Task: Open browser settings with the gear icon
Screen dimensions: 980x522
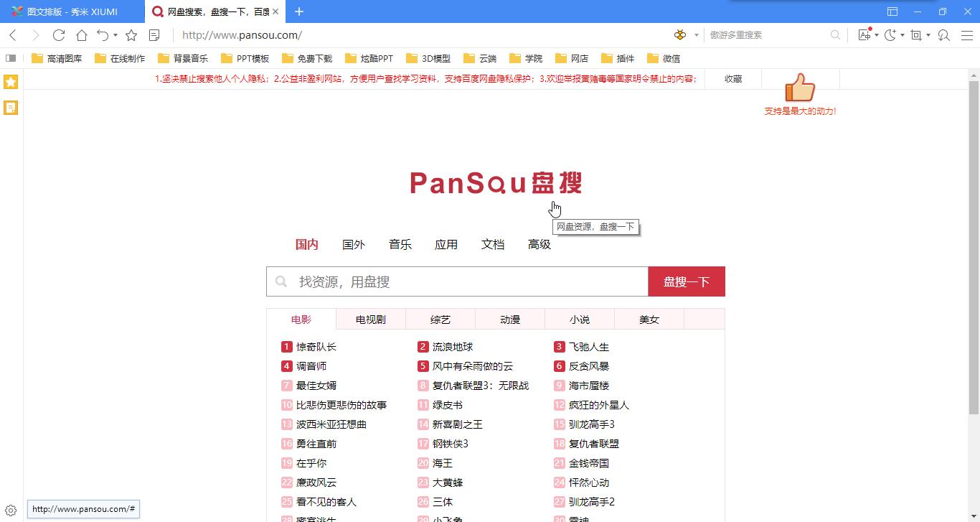Action: tap(10, 508)
